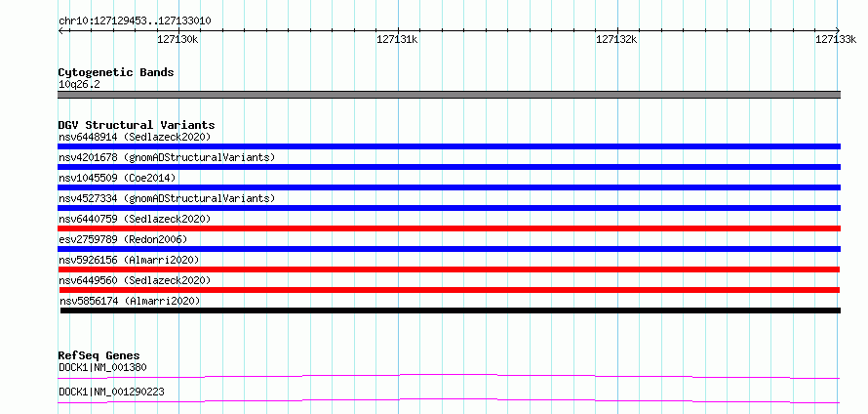Image resolution: width=868 pixels, height=414 pixels.
Task: Click the 10q26.2 band label
Action: point(79,85)
